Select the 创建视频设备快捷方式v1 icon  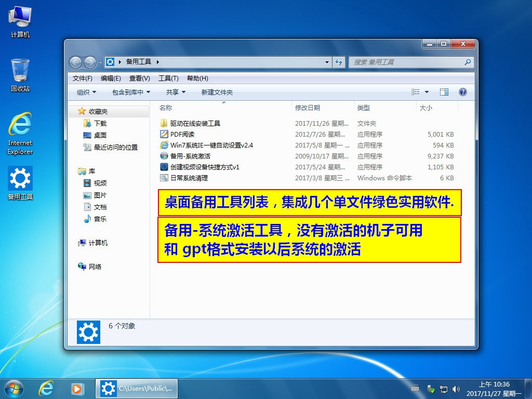[x=164, y=167]
